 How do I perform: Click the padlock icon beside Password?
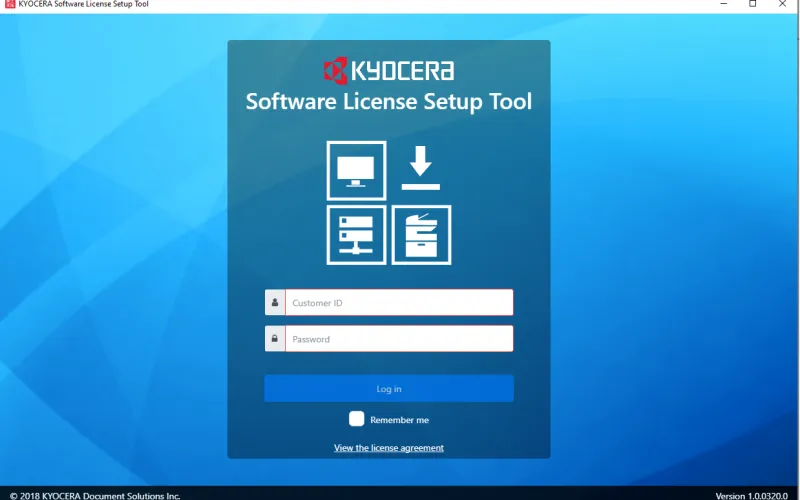click(274, 338)
